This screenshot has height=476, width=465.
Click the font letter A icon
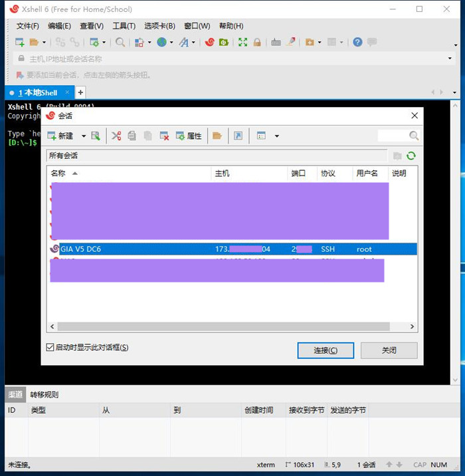[x=184, y=42]
